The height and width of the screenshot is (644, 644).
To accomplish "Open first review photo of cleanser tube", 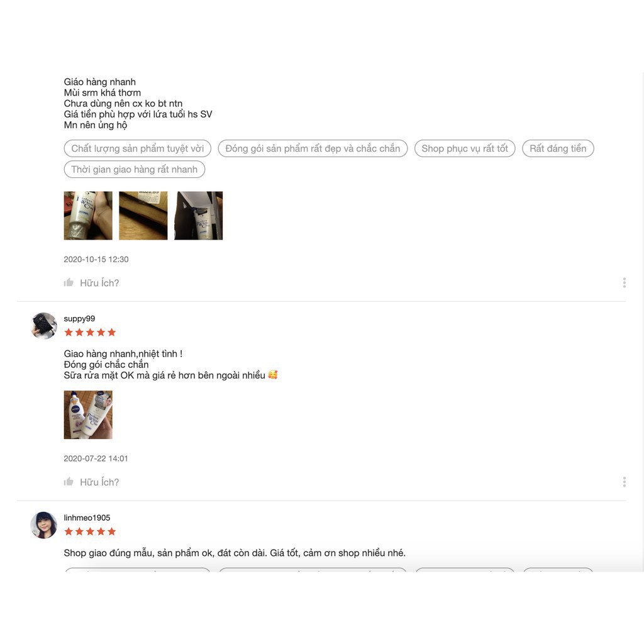I will [x=88, y=216].
